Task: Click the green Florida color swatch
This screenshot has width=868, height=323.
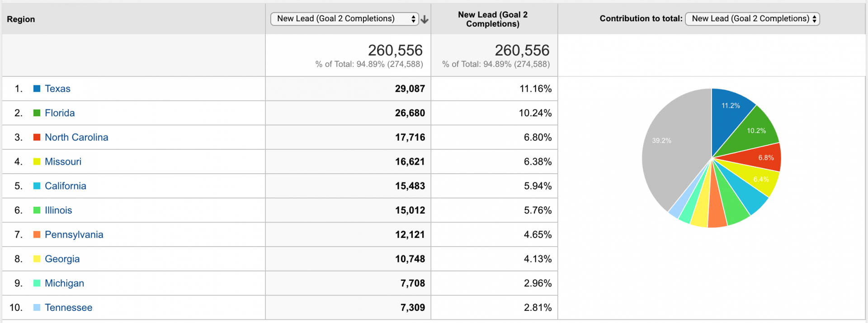Action: 37,113
